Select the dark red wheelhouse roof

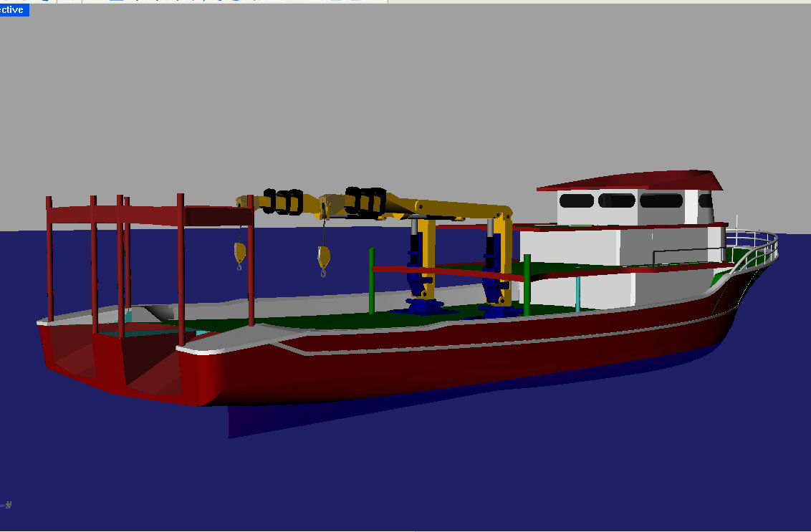click(x=630, y=180)
